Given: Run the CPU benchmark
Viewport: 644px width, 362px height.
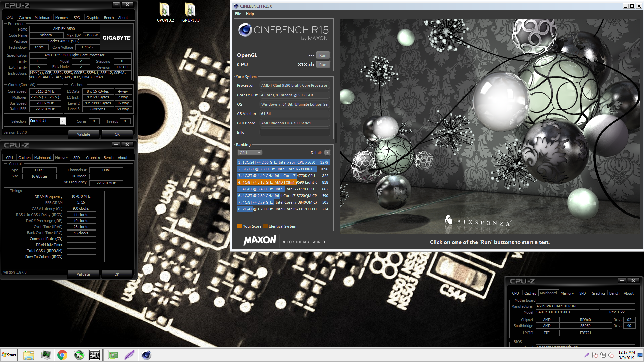Looking at the screenshot, I should (323, 65).
